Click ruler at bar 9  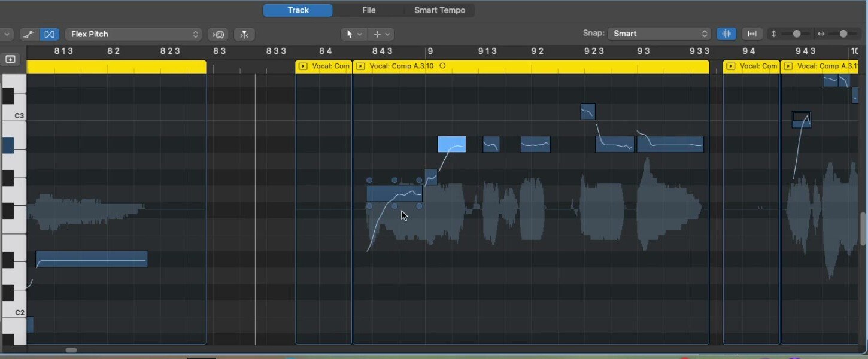click(430, 51)
